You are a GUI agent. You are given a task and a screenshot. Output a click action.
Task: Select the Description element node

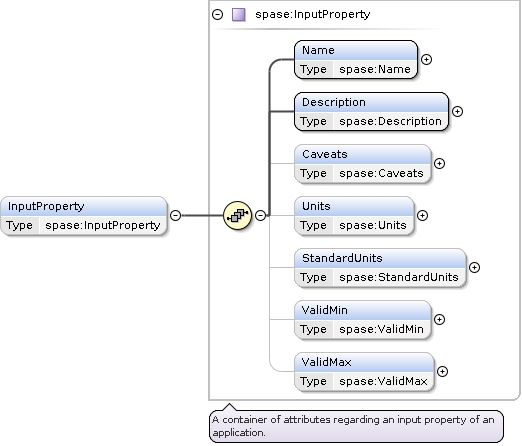(x=371, y=112)
